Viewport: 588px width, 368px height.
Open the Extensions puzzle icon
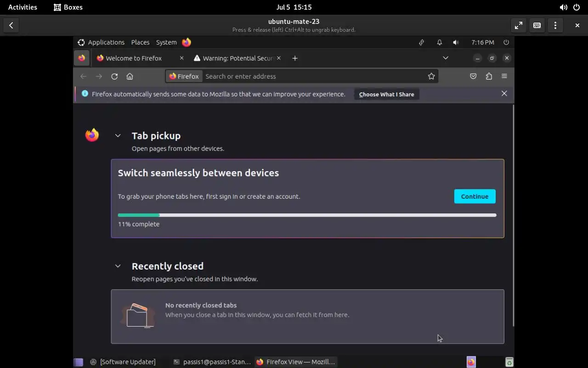(x=489, y=76)
